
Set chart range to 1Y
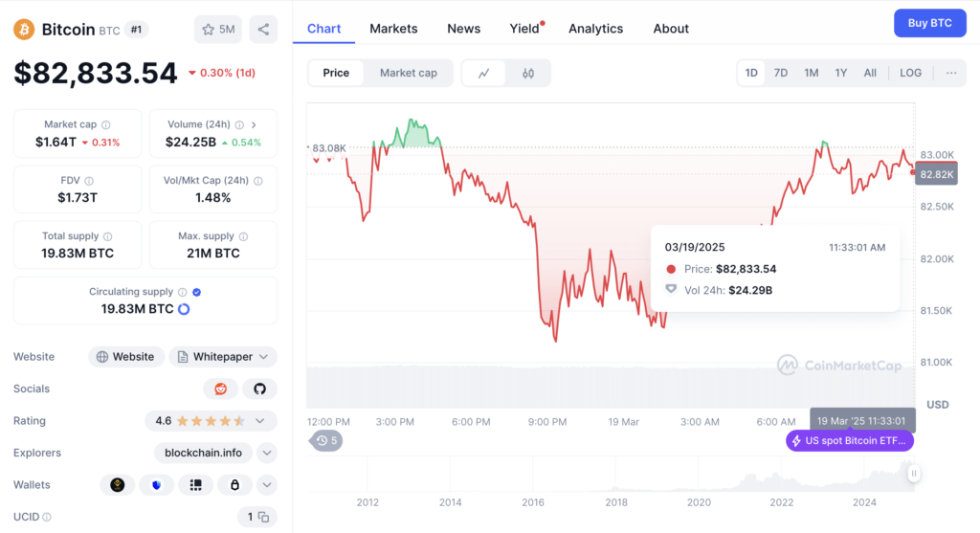841,73
